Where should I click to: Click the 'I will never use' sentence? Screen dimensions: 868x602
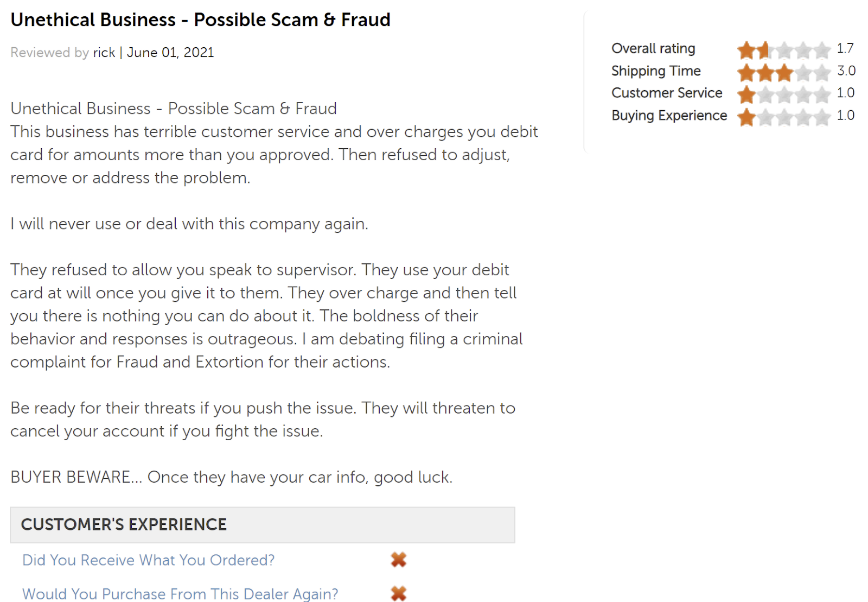pyautogui.click(x=189, y=224)
